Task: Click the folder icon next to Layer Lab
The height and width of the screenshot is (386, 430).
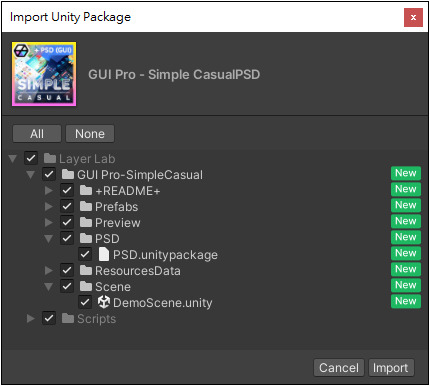Action: [50, 158]
